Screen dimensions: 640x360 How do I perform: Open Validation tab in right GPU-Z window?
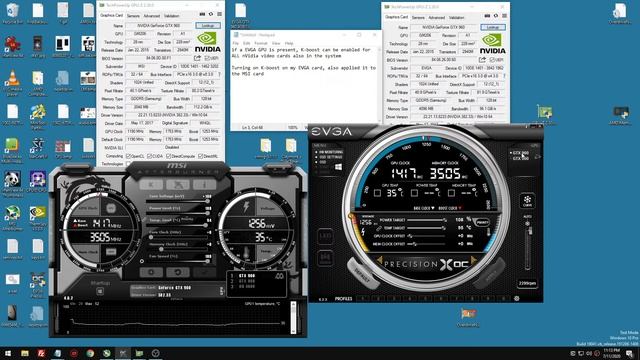click(456, 18)
